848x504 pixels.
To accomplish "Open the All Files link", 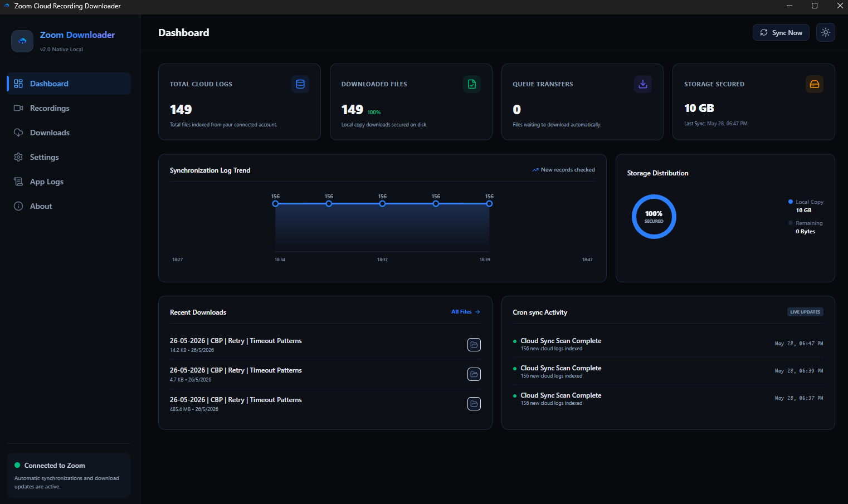I will [x=466, y=312].
